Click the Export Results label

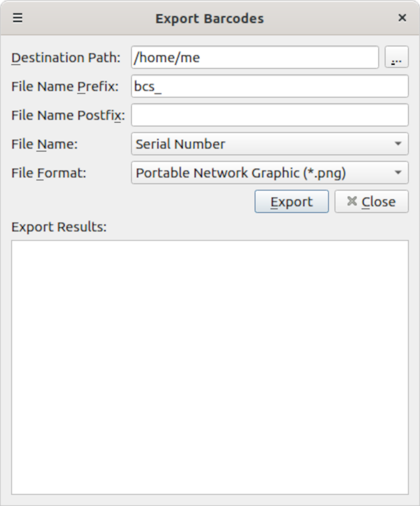(59, 227)
